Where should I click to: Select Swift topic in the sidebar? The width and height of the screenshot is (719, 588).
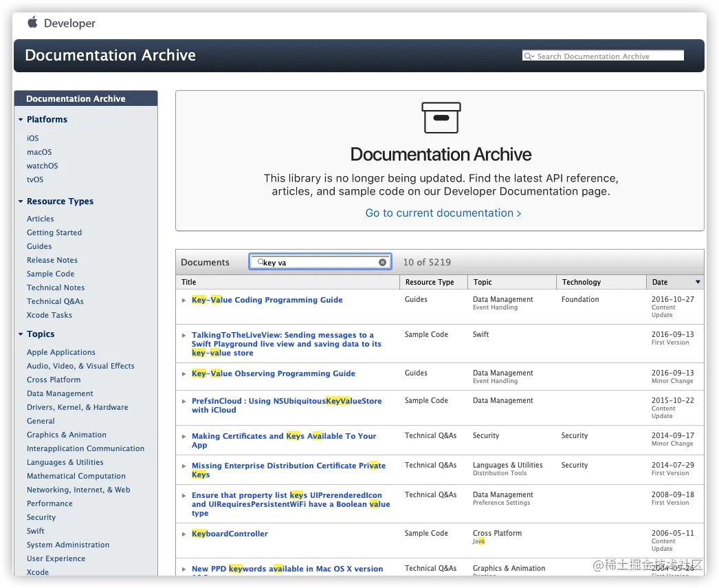tap(35, 531)
